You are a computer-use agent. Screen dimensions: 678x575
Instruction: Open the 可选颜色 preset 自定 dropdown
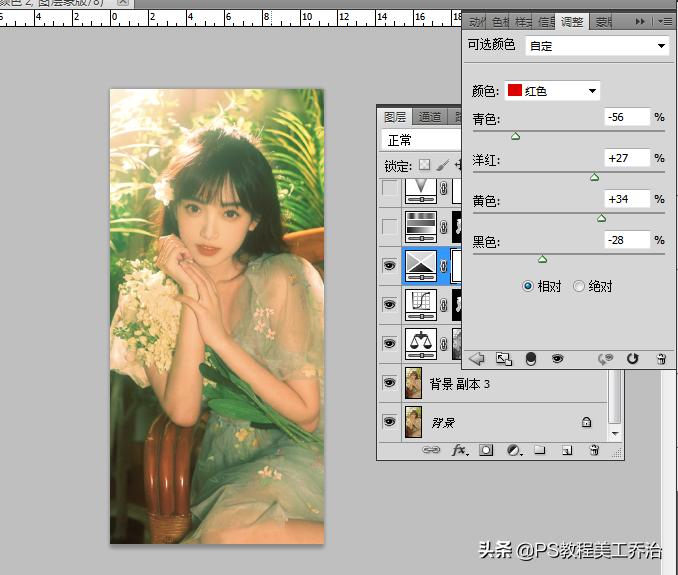tap(597, 46)
